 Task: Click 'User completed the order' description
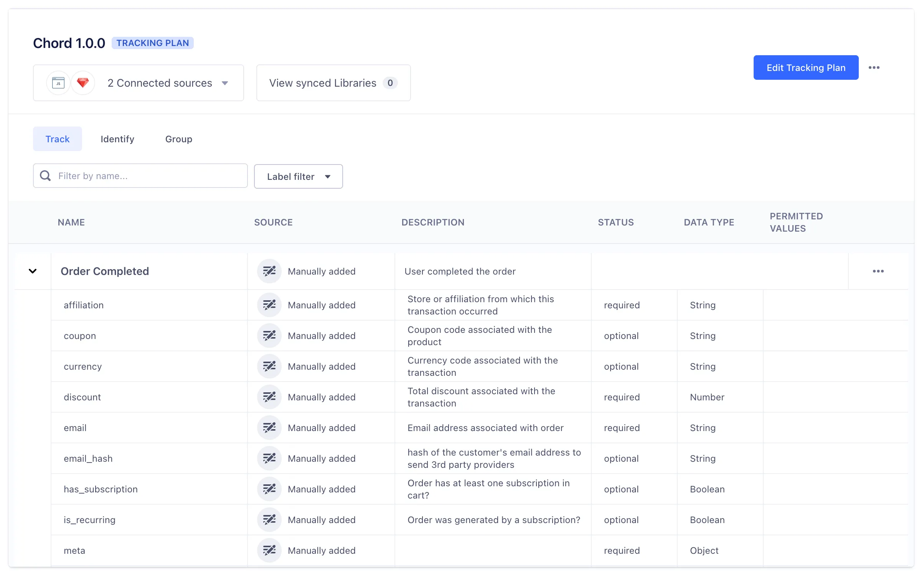(460, 271)
